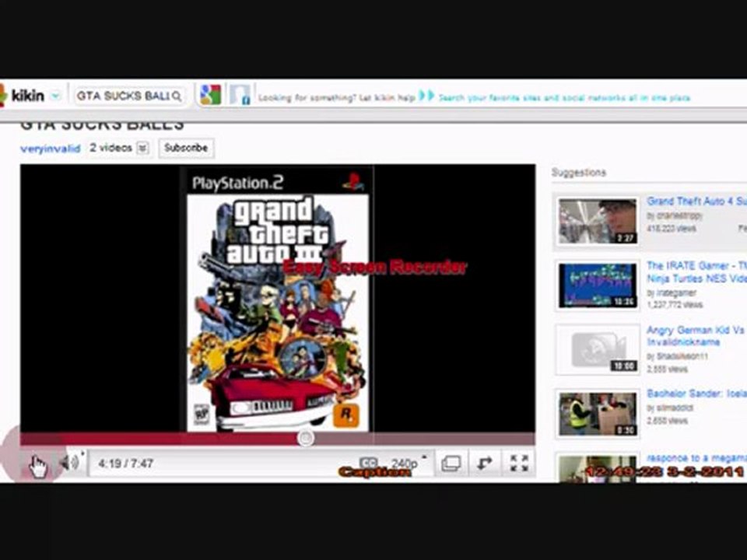
Task: Open the Google icon in kikin toolbar
Action: 210,94
